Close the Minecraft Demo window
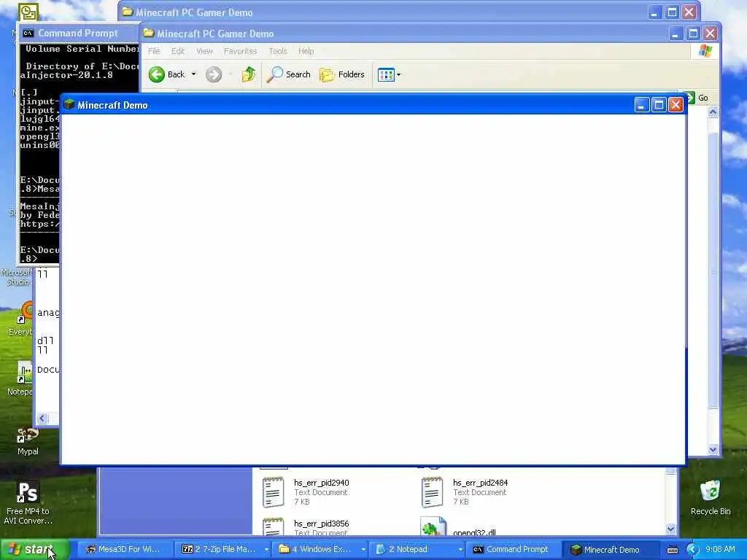747x560 pixels. pos(676,105)
